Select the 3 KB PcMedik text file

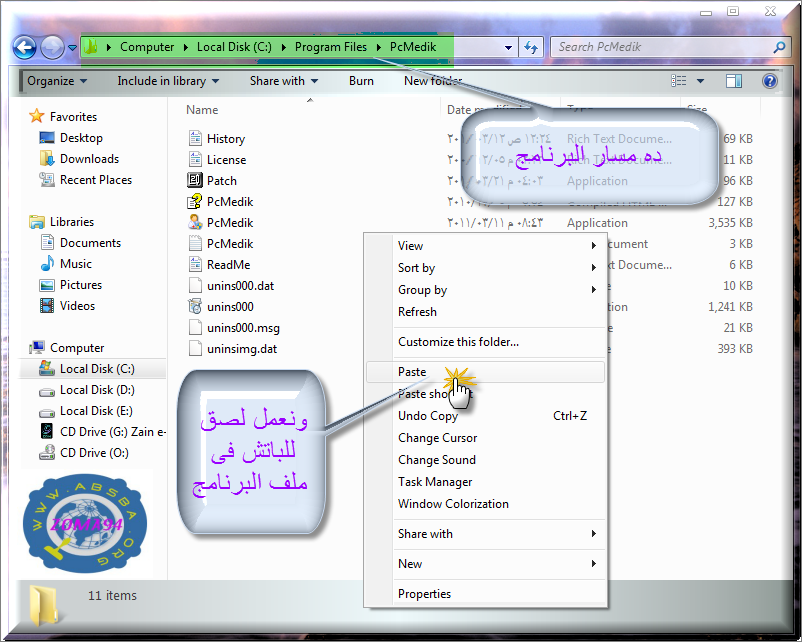(221, 243)
